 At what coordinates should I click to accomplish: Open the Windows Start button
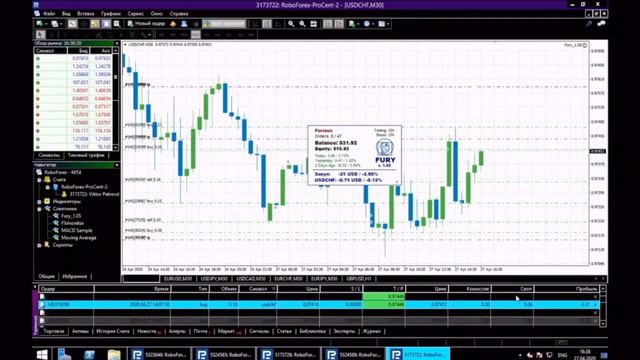tap(42, 354)
